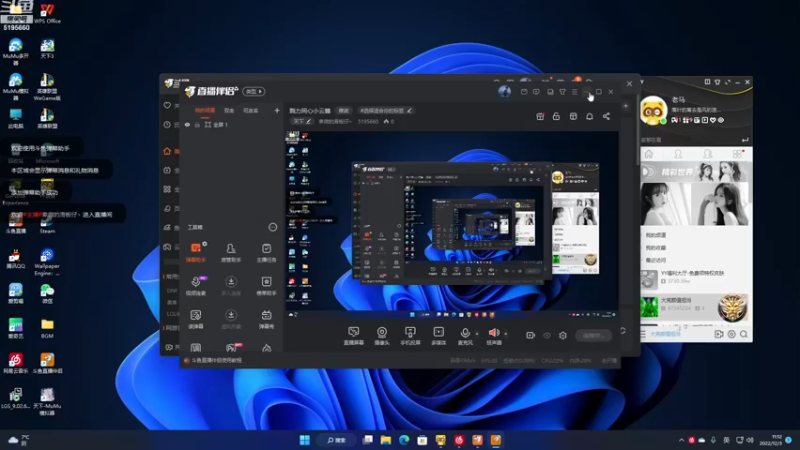
Task: Toggle visibility eye of 全屏 1 source
Action: click(187, 124)
